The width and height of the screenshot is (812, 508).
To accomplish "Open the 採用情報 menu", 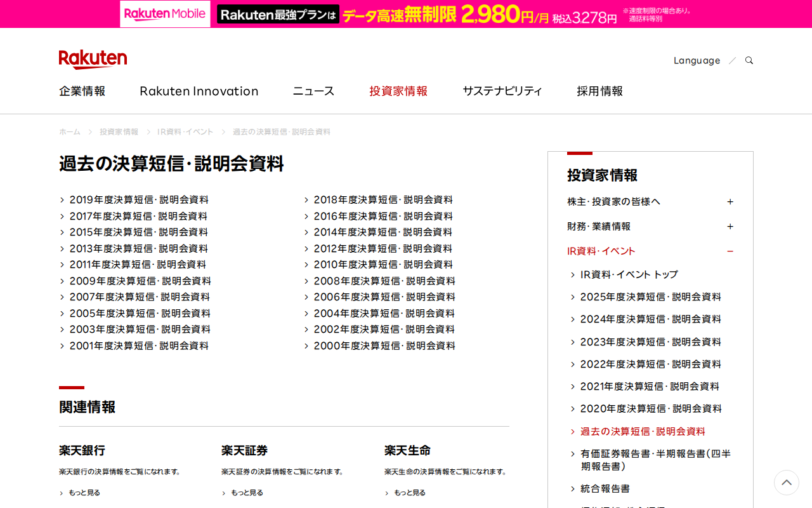I will [600, 91].
